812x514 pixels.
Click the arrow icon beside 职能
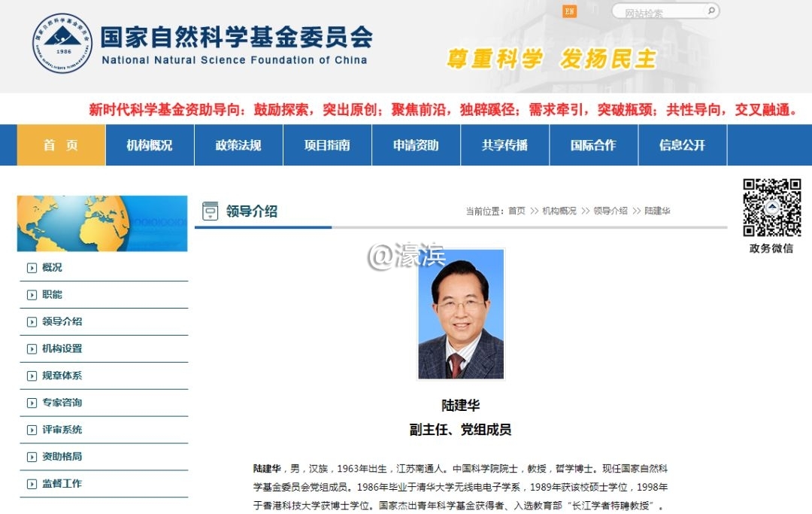pos(32,295)
